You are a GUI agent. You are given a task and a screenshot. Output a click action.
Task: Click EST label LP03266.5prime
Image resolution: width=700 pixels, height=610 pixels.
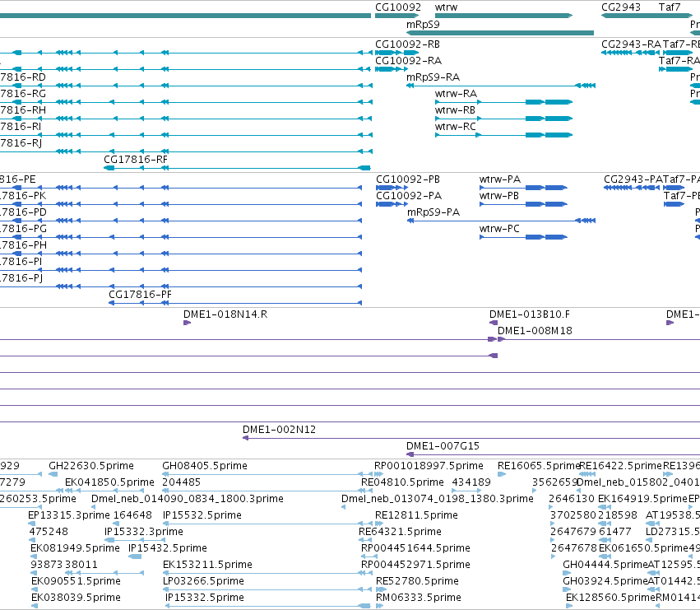(x=203, y=581)
